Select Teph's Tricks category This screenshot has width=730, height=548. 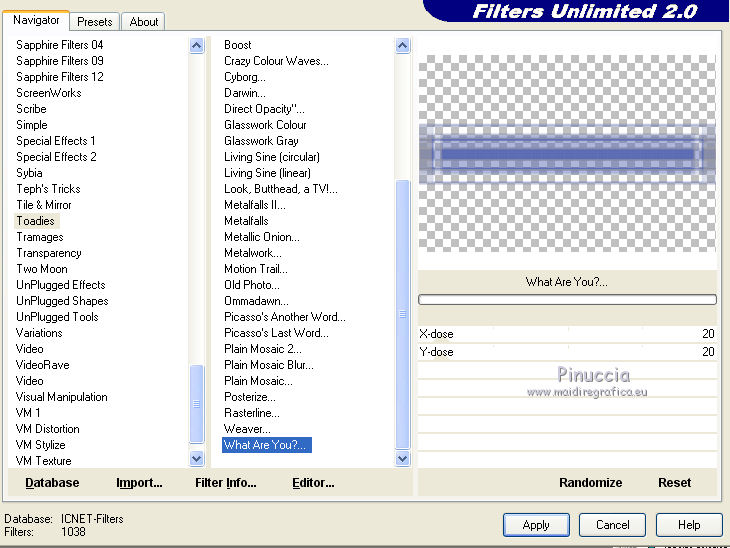coord(48,189)
